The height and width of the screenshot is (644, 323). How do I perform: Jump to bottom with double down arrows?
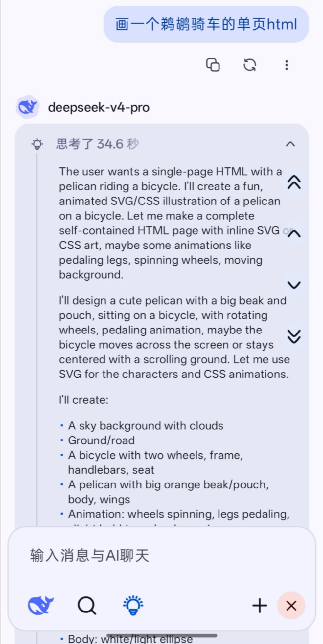[294, 336]
